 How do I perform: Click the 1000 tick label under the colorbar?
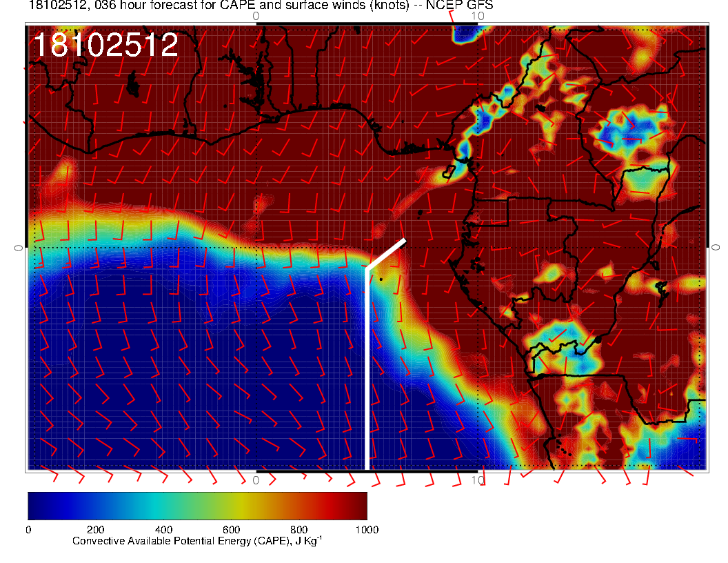(x=366, y=530)
